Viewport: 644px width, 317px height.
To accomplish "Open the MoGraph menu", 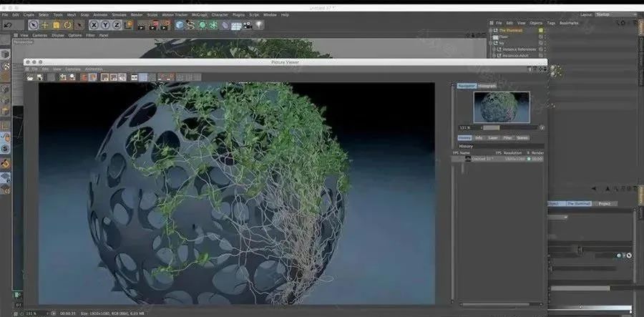I will tap(201, 15).
